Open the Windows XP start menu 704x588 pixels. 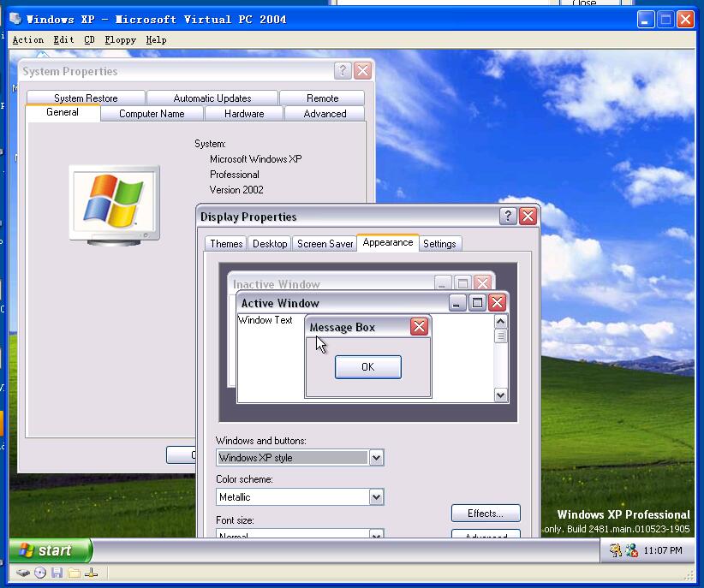click(x=51, y=550)
